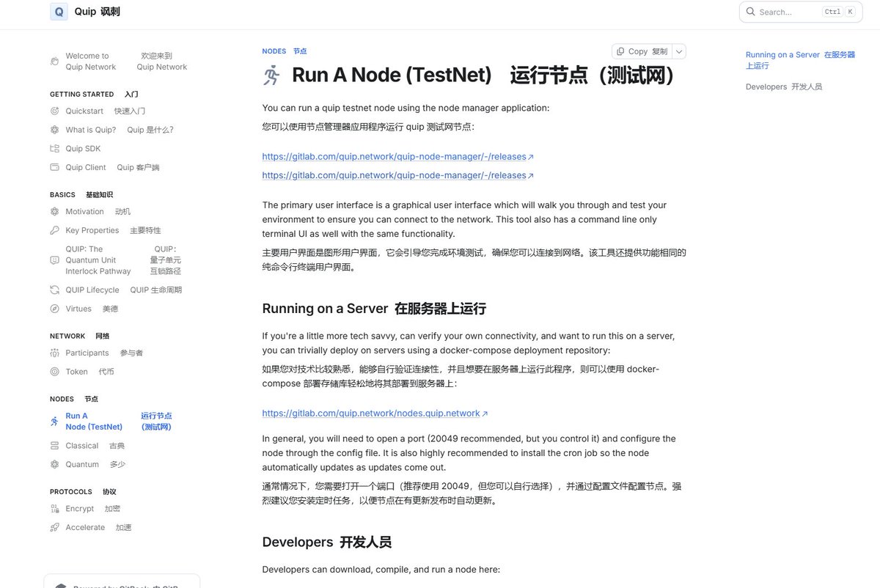This screenshot has height=588, width=880.
Task: Click the NETWORK 网络 section label
Action: (80, 337)
